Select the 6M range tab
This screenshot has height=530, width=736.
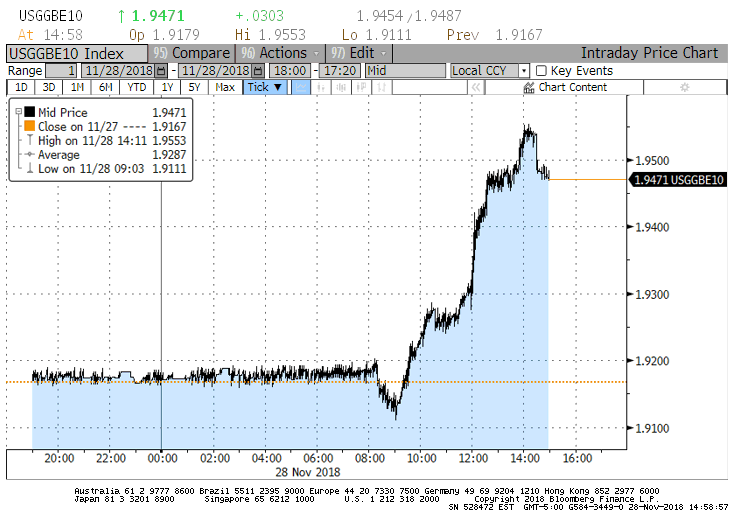tap(106, 87)
